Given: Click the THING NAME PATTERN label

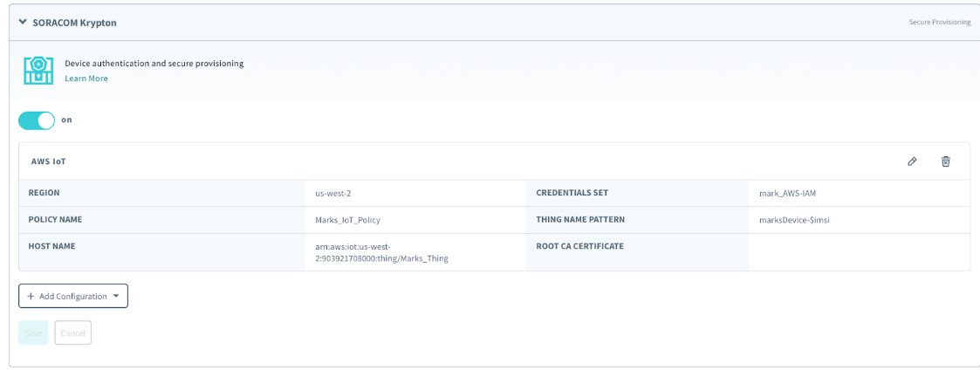Looking at the screenshot, I should coord(580,219).
